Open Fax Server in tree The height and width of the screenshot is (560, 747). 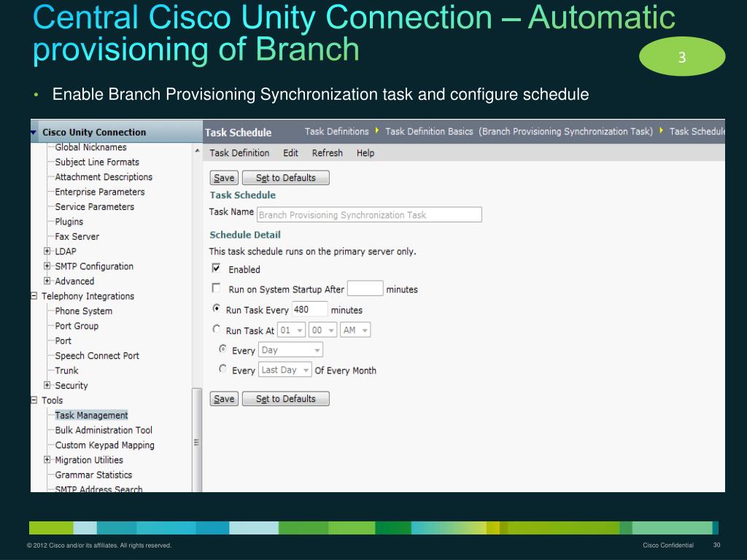pos(77,236)
